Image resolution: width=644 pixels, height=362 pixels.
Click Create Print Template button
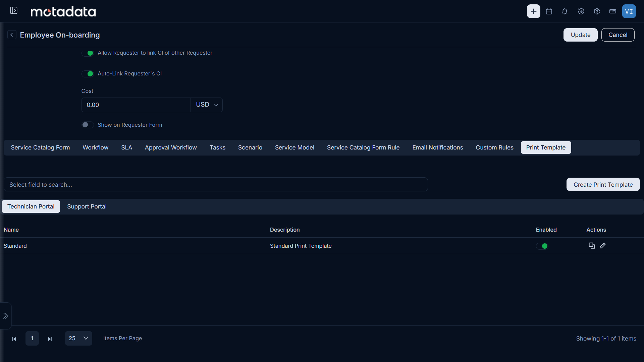click(603, 184)
